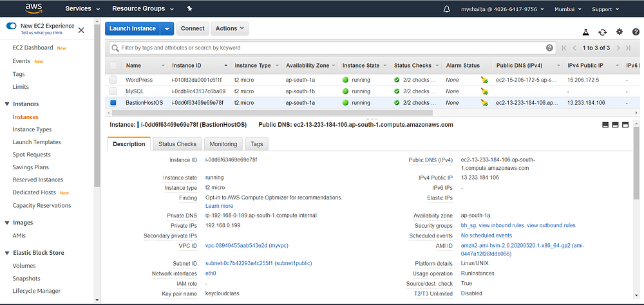Maximize the details pane layout icon
The height and width of the screenshot is (305, 644).
[x=625, y=125]
